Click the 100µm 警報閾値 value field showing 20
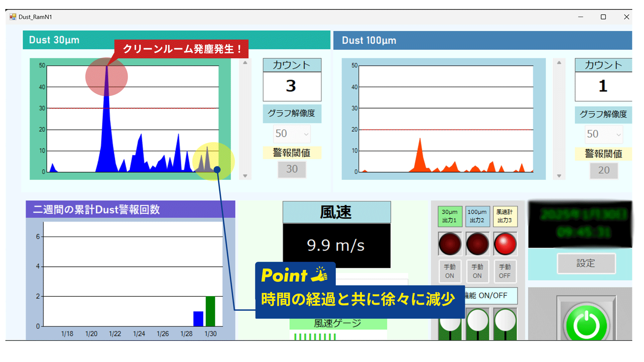The height and width of the screenshot is (362, 644). tap(604, 170)
